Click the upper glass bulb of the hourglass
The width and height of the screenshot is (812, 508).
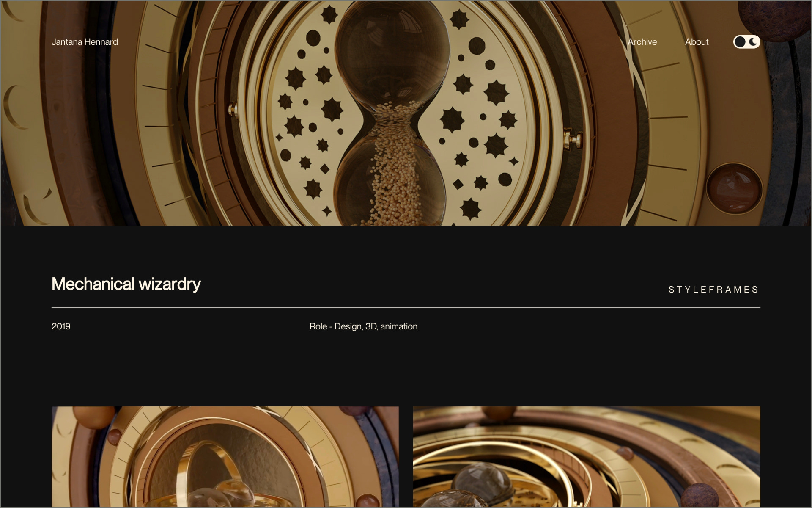pyautogui.click(x=391, y=55)
